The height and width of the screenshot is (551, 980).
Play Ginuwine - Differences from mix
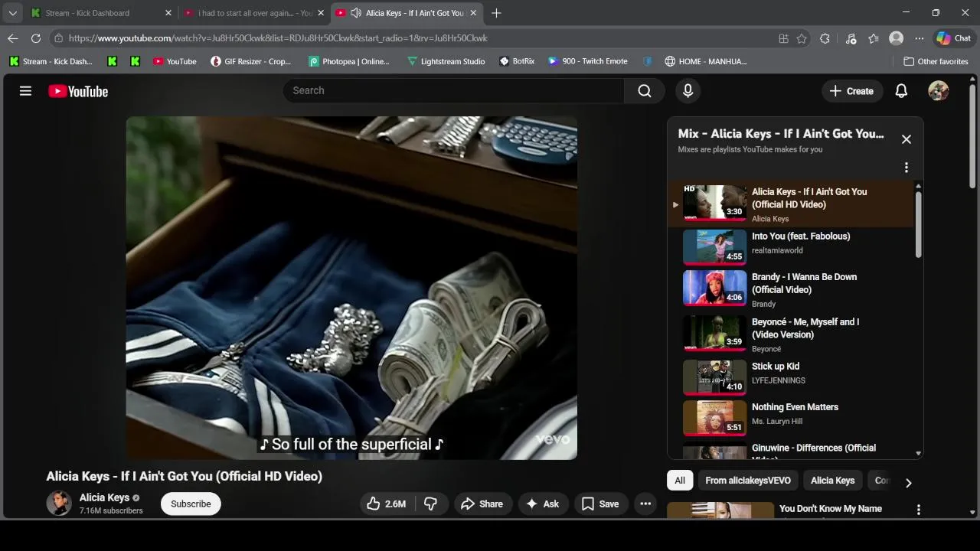click(x=791, y=450)
